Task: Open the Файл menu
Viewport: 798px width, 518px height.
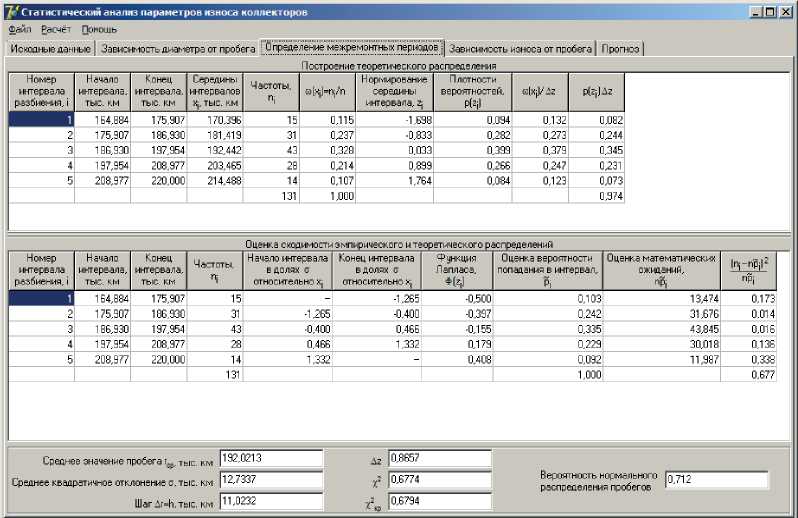Action: click(x=19, y=30)
